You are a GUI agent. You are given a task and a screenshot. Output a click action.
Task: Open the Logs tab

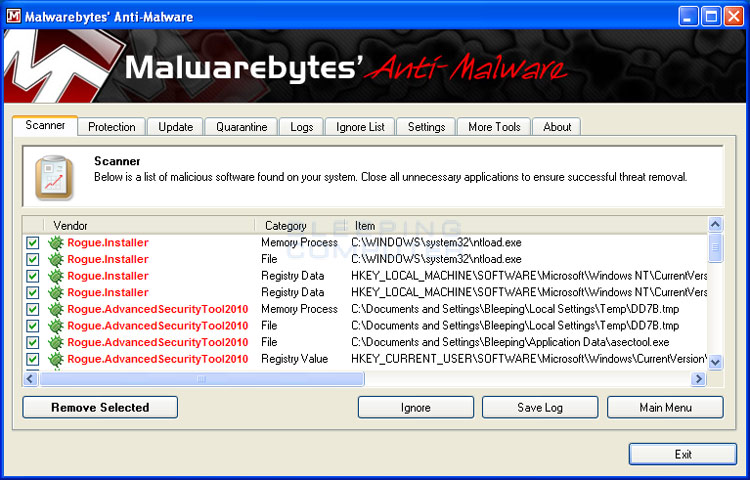301,127
